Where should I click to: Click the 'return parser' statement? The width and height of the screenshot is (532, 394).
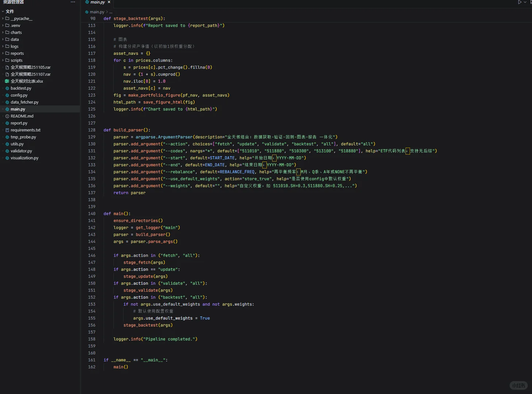click(x=130, y=193)
